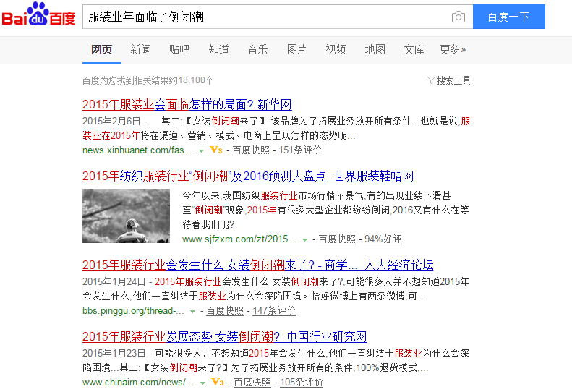Click the grayscale thumbnail of the second result
The height and width of the screenshot is (392, 572).
click(x=127, y=216)
